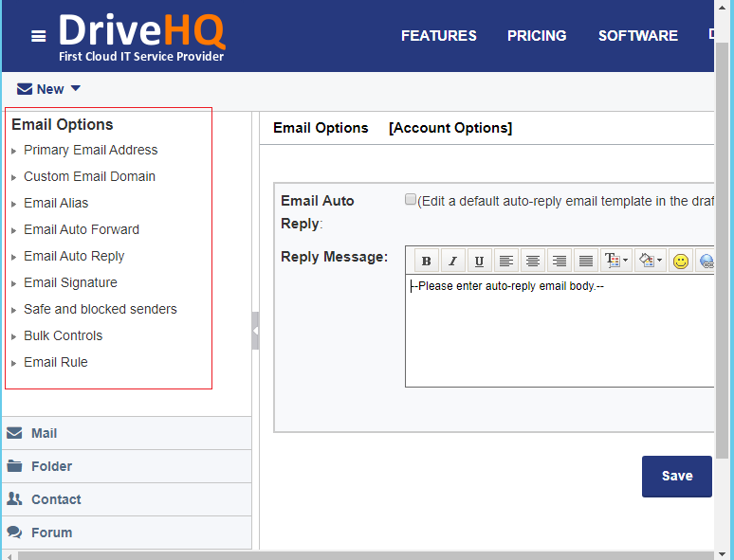This screenshot has height=560, width=734.
Task: Justify the reply text
Action: coord(586,261)
